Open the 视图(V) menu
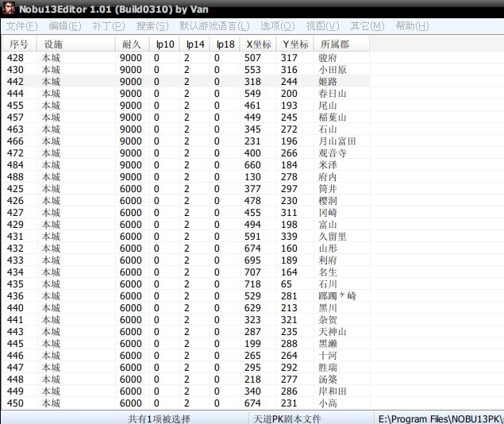504x424 pixels. click(322, 26)
